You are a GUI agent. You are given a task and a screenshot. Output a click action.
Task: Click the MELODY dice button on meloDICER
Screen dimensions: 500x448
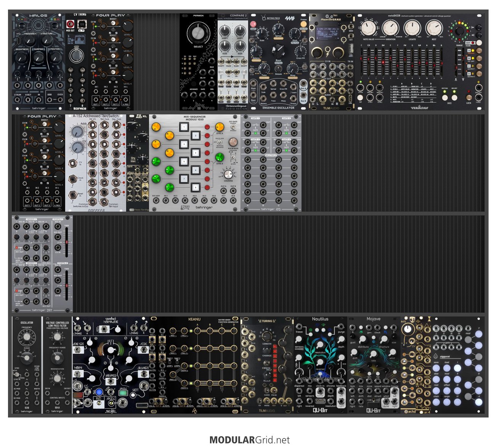[x=454, y=98]
